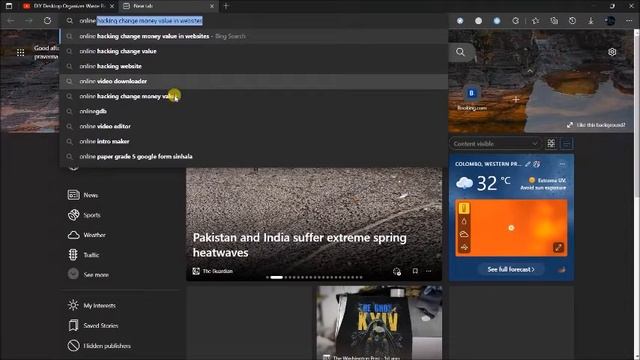Click 'Like this background?' link
Image resolution: width=640 pixels, height=360 pixels.
pyautogui.click(x=596, y=125)
